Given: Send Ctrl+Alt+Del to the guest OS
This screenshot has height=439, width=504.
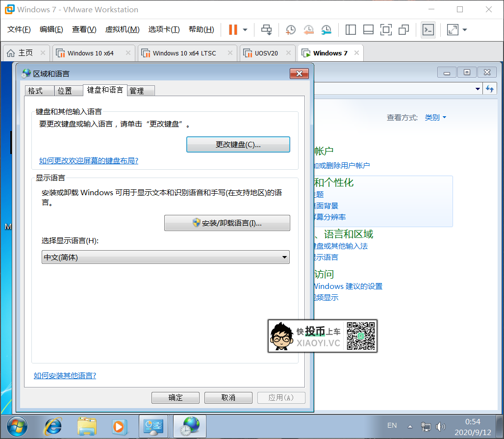Looking at the screenshot, I should tap(266, 30).
